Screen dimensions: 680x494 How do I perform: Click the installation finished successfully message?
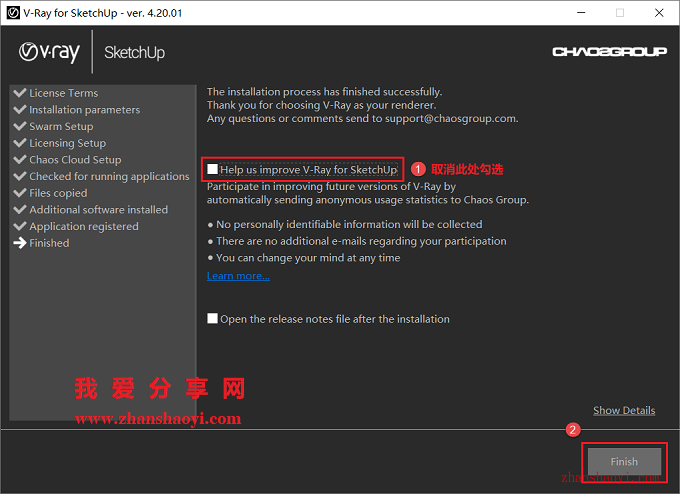pyautogui.click(x=324, y=92)
